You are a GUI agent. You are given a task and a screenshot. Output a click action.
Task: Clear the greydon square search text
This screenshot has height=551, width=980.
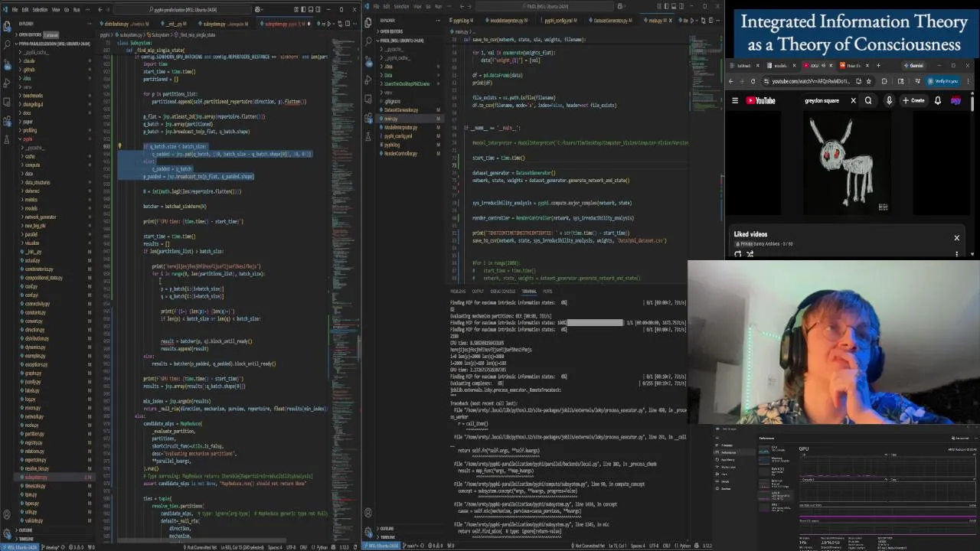(854, 101)
